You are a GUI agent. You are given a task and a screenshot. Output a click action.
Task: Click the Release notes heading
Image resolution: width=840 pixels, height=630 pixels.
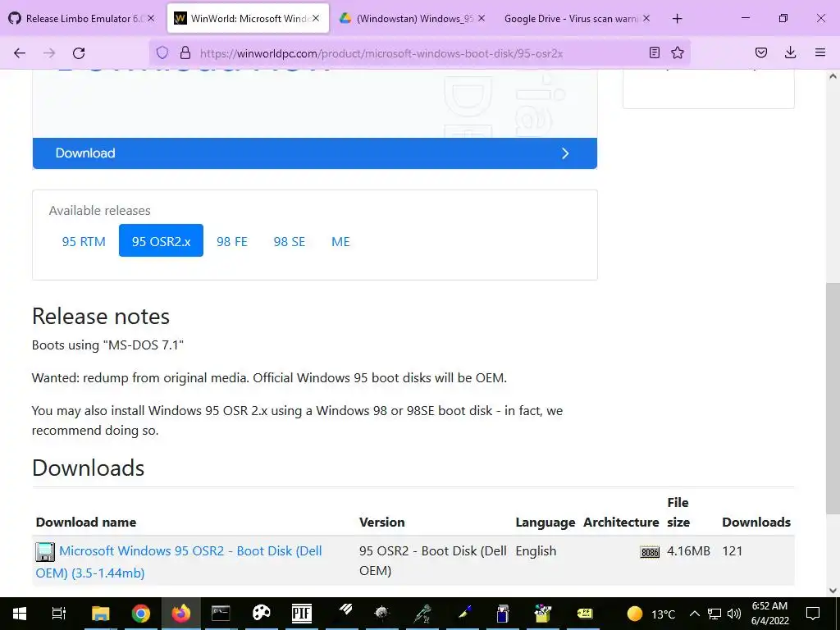click(101, 316)
